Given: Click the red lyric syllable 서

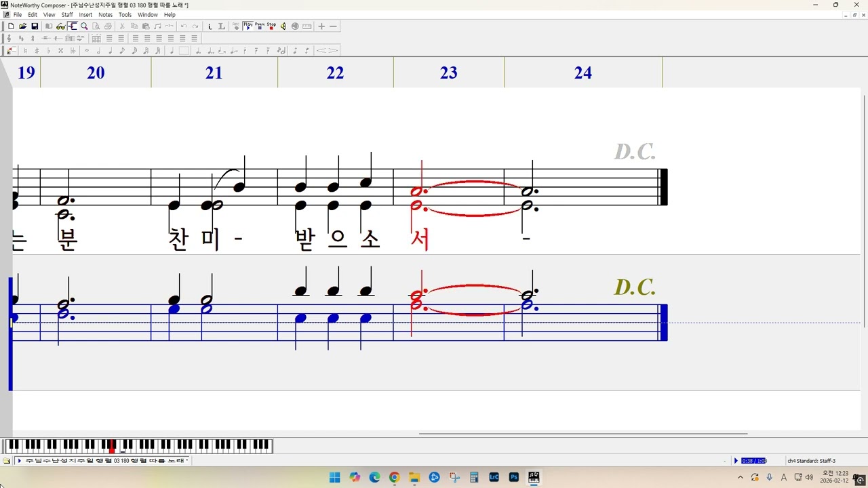Looking at the screenshot, I should (420, 239).
